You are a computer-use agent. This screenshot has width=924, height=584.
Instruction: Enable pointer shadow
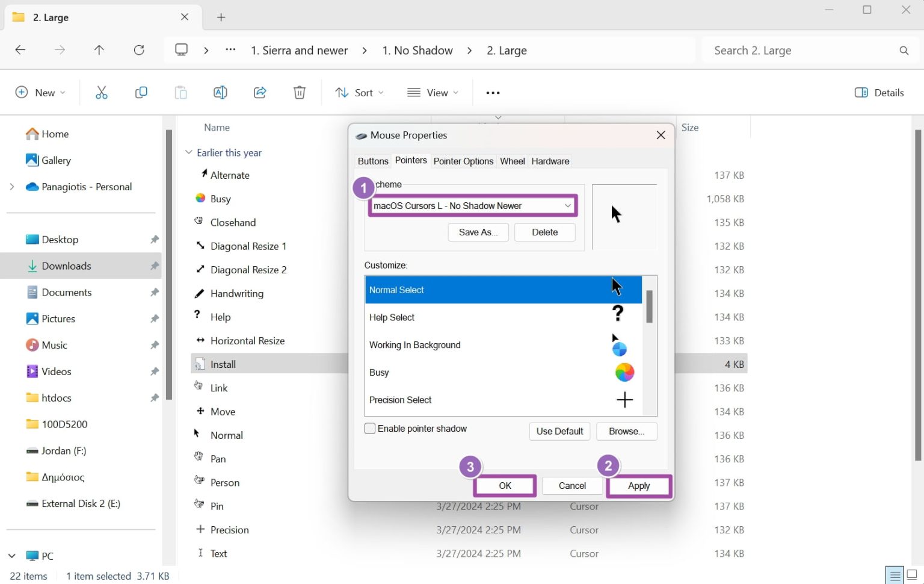tap(370, 428)
